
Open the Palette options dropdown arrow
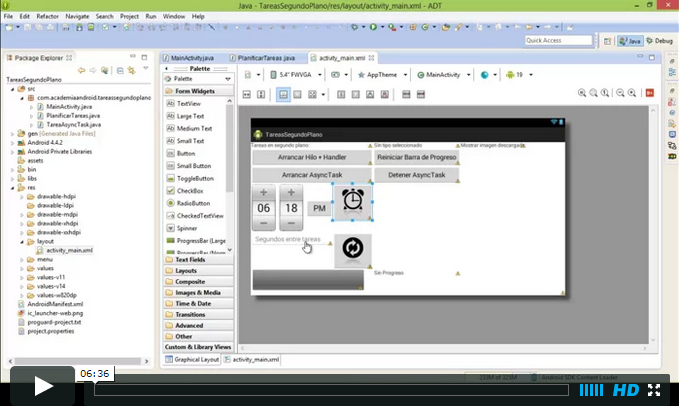coord(228,79)
